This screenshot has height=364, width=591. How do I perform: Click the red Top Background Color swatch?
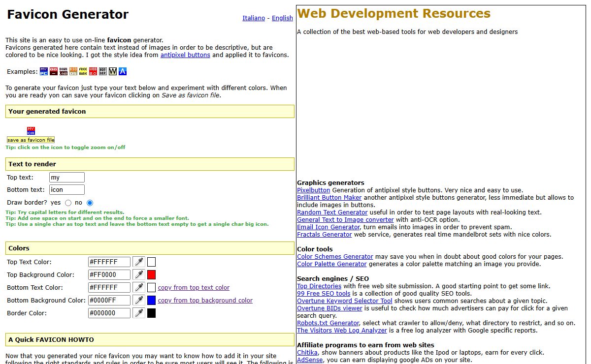(x=151, y=274)
